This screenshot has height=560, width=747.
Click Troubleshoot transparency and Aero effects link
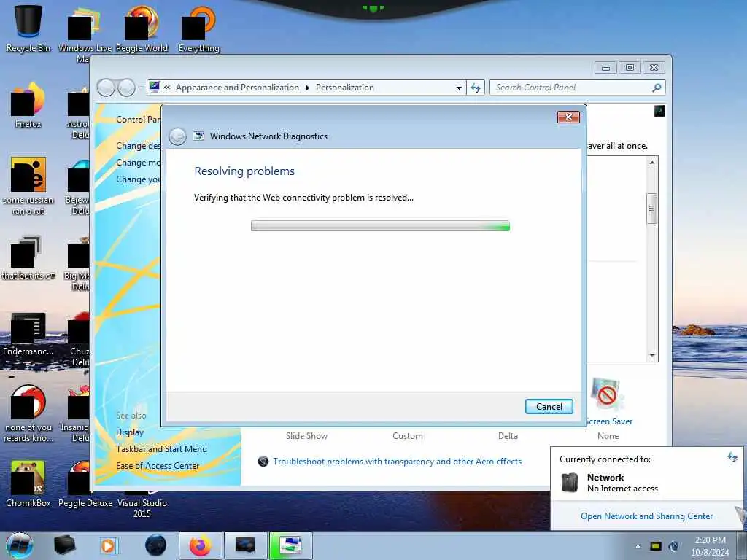click(x=397, y=462)
